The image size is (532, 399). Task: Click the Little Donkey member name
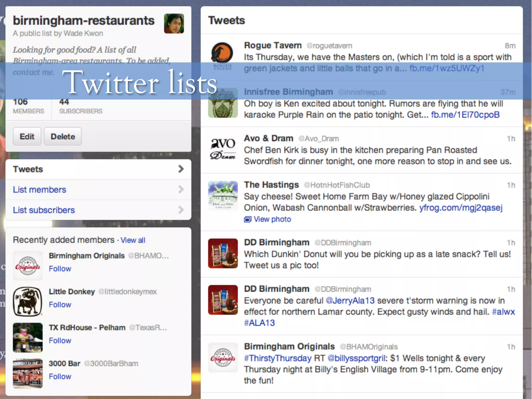72,292
